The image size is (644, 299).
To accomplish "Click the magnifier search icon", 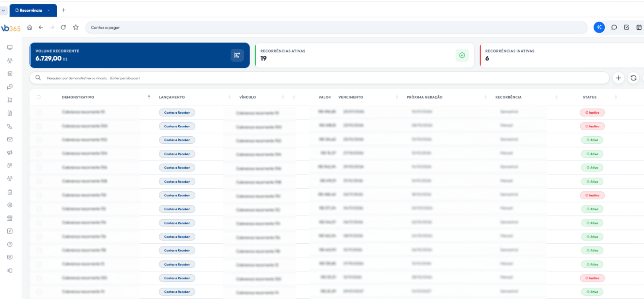I will (38, 78).
